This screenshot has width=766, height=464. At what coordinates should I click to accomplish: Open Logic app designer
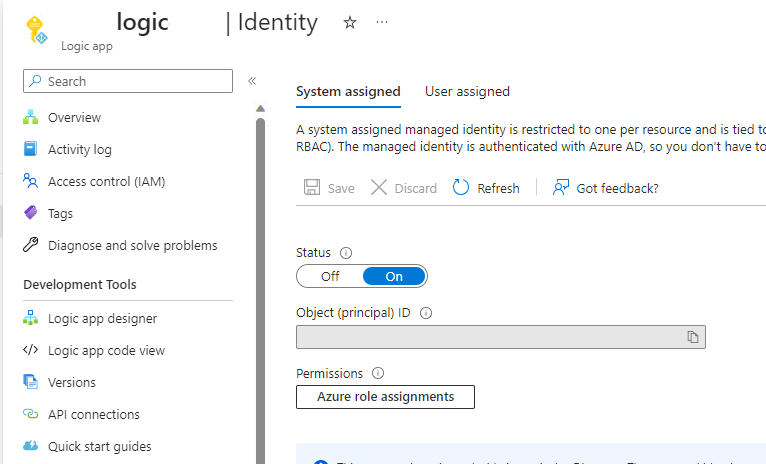pyautogui.click(x=102, y=318)
